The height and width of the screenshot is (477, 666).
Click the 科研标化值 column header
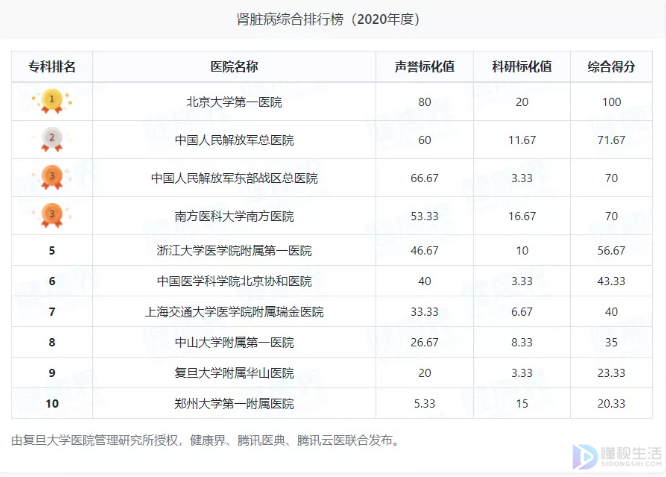coord(522,67)
